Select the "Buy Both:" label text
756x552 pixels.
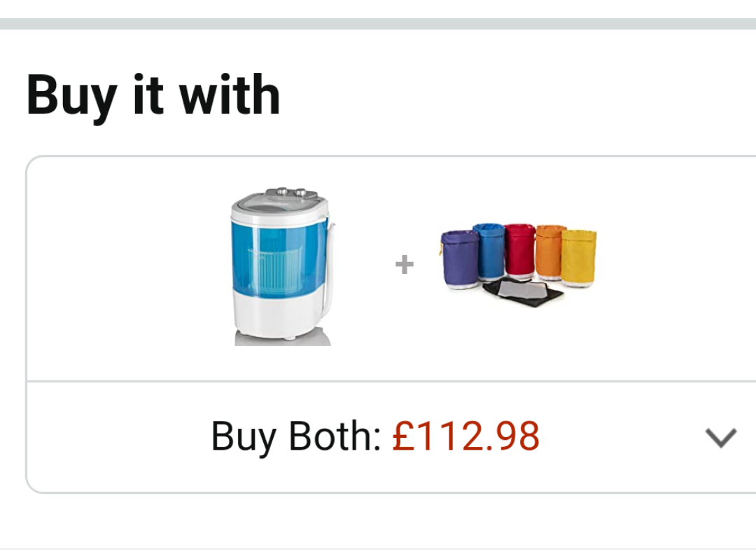[295, 436]
